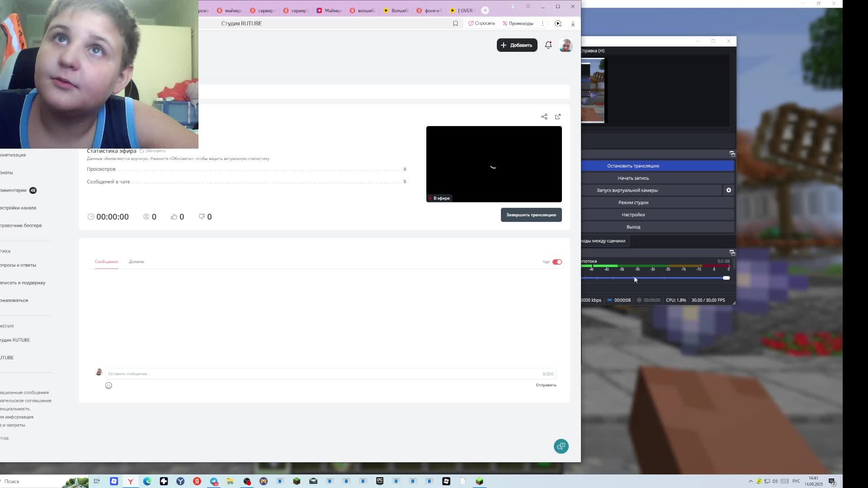868x488 pixels.
Task: Open virtual camera settings gear in OBS
Action: pyautogui.click(x=729, y=190)
